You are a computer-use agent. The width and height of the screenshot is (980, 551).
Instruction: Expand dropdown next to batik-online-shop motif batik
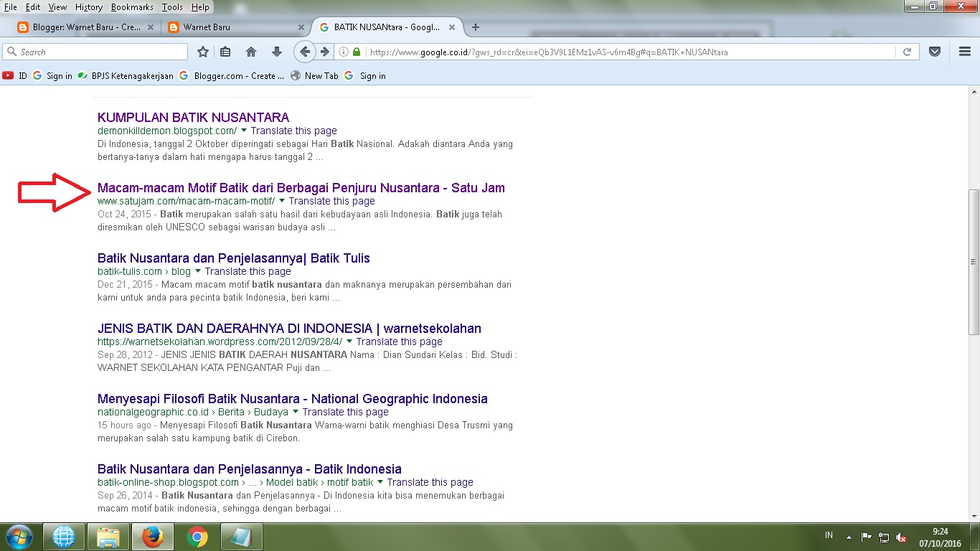coord(380,482)
